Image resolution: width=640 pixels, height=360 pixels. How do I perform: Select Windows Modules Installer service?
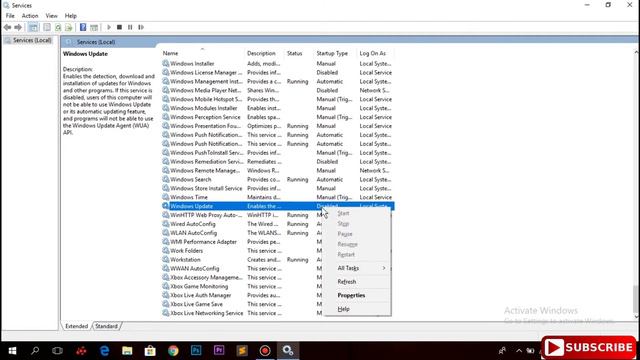point(204,108)
